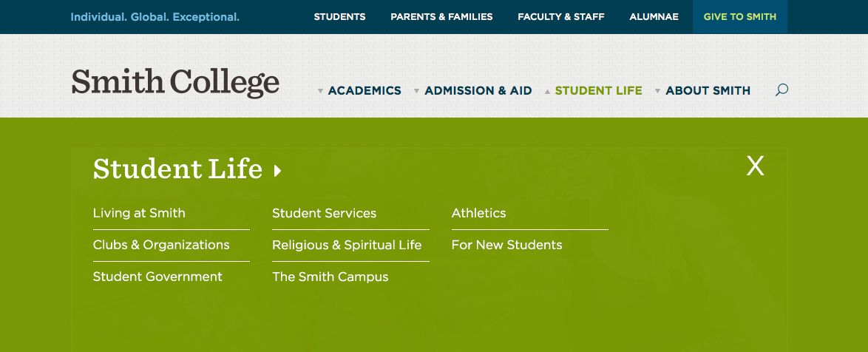The image size is (868, 352).
Task: Go to Student Services page
Action: click(x=324, y=213)
